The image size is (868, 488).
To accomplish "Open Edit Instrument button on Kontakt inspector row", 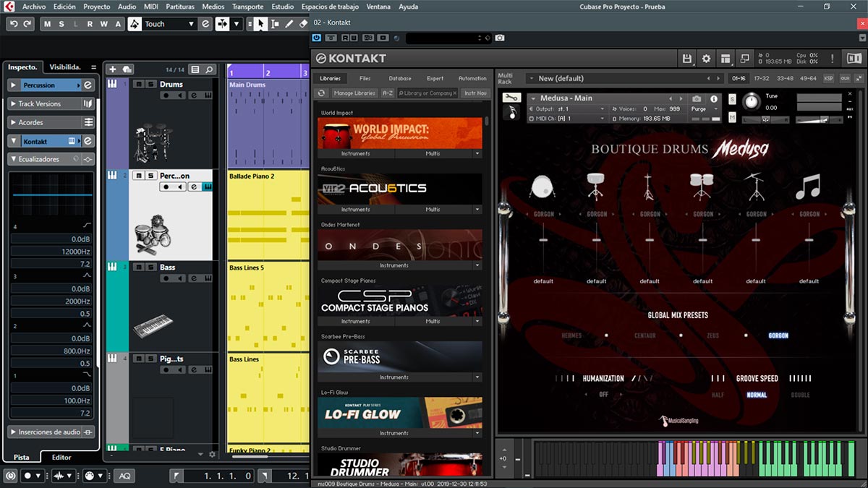I will [x=88, y=141].
